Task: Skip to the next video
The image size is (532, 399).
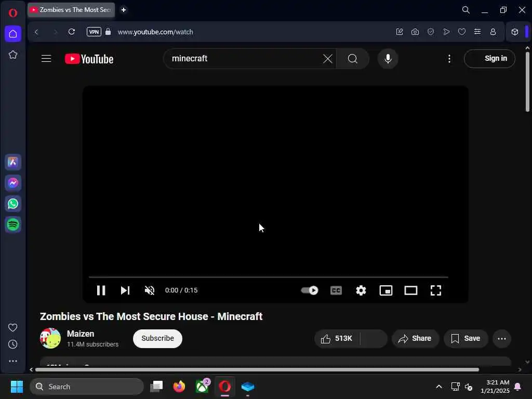Action: click(125, 290)
